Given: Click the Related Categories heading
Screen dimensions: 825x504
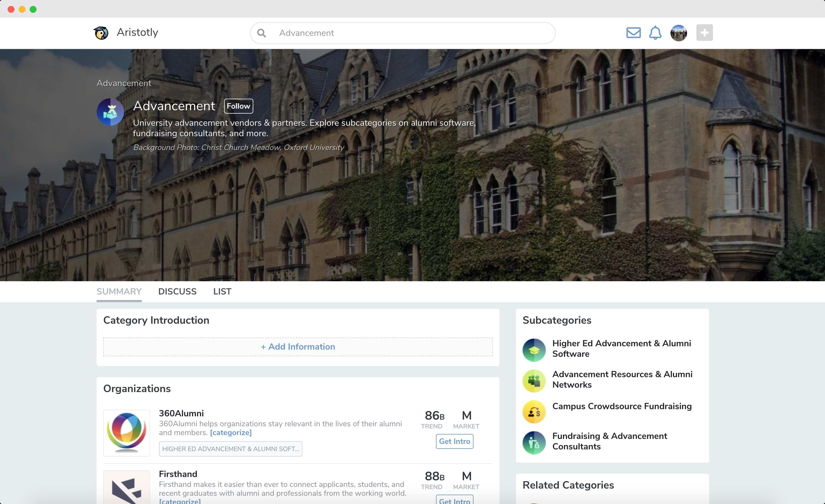Looking at the screenshot, I should 568,485.
